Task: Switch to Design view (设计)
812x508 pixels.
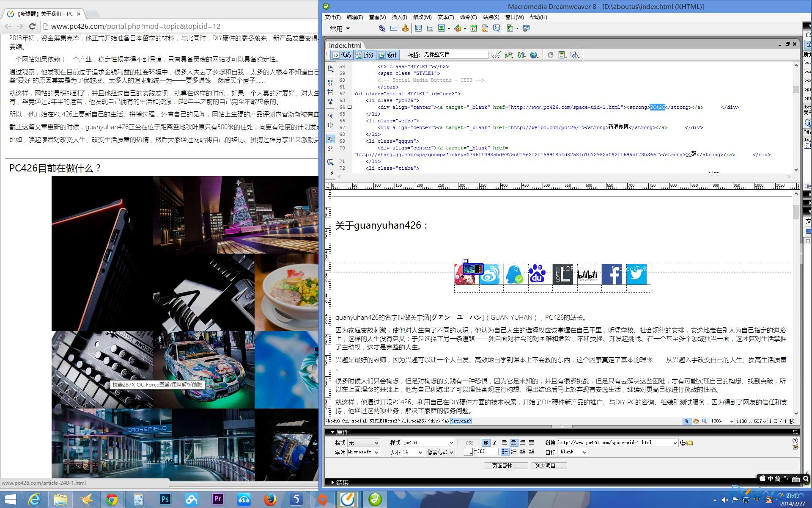Action: click(388, 55)
